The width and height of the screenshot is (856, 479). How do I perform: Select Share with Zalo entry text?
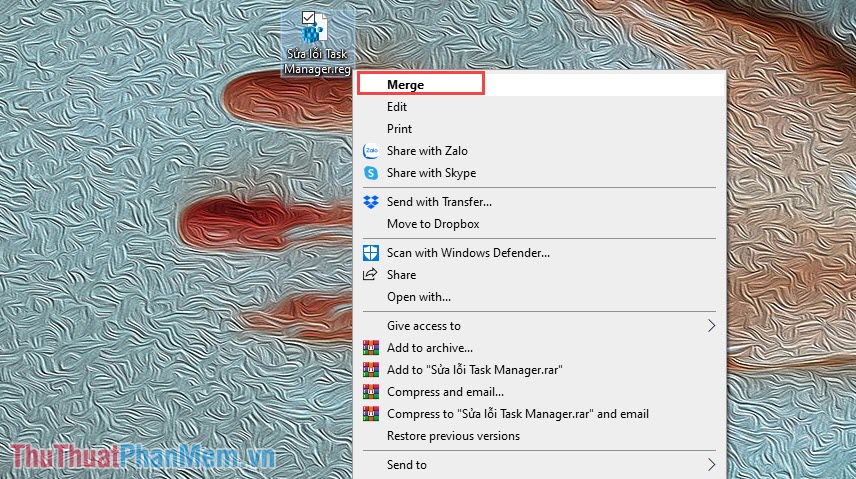[x=427, y=151]
